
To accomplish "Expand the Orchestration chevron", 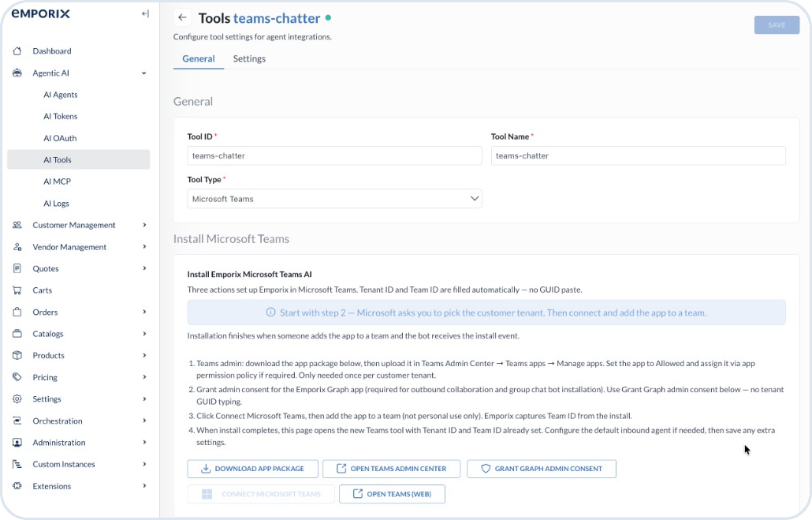I will [144, 421].
